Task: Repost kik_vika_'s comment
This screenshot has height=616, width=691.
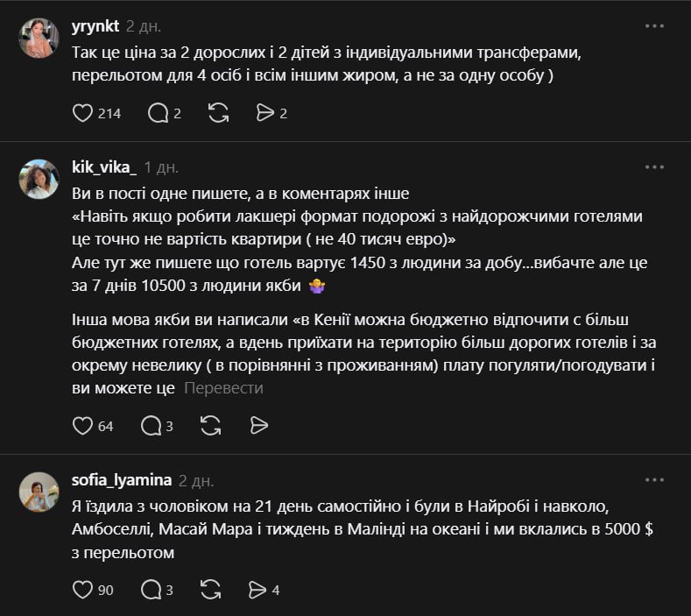Action: [x=211, y=426]
